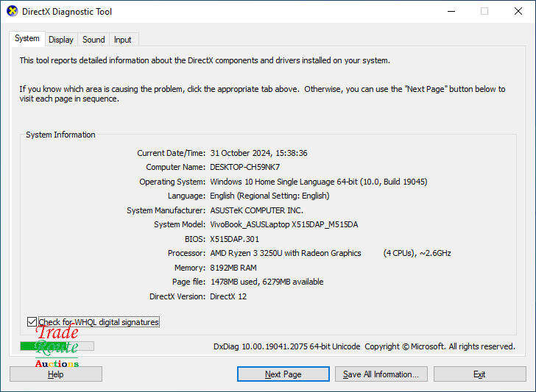Image resolution: width=536 pixels, height=392 pixels.
Task: Click the DirectX 12 version value
Action: click(x=230, y=296)
